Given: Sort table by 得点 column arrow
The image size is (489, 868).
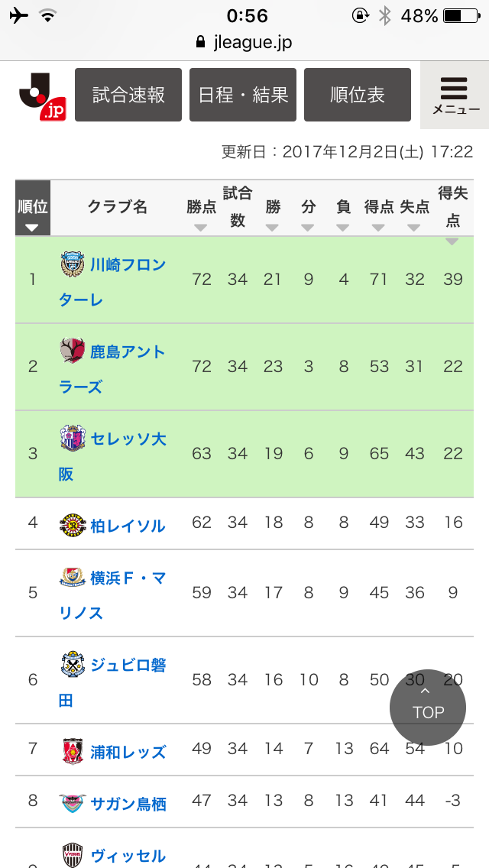Looking at the screenshot, I should click(x=379, y=228).
